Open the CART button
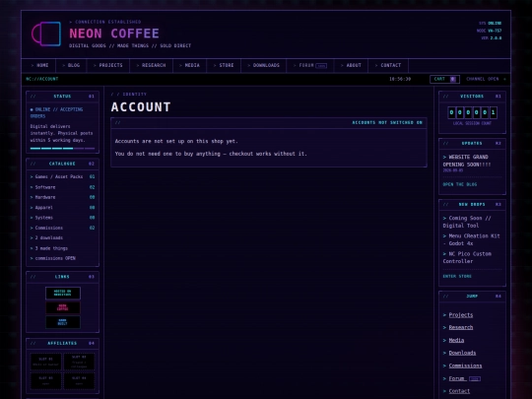The width and height of the screenshot is (532, 399). coord(444,79)
